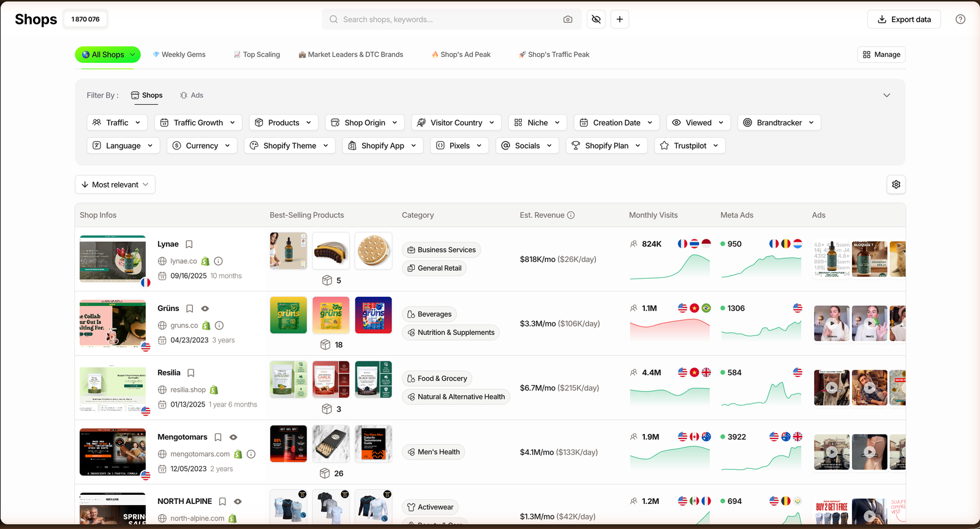Viewport: 980px width, 529px height.
Task: Bookmark the Mengotomars shop
Action: pos(218,437)
